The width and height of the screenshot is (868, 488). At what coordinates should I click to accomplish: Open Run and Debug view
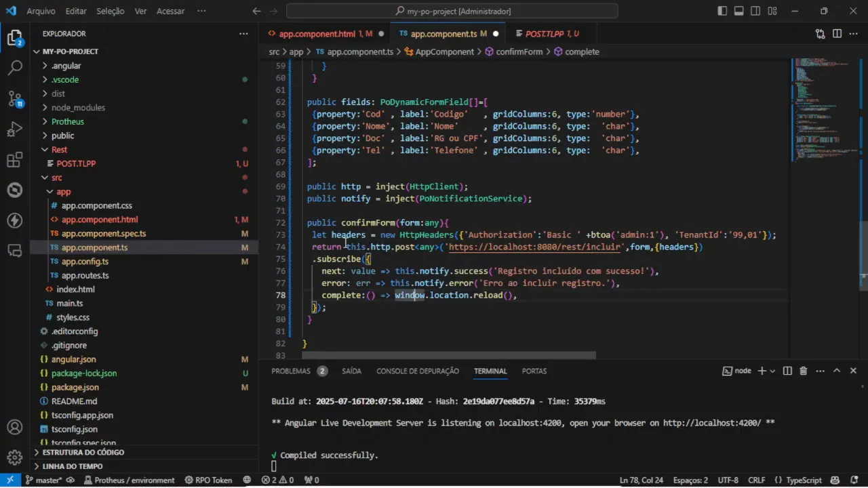15,129
